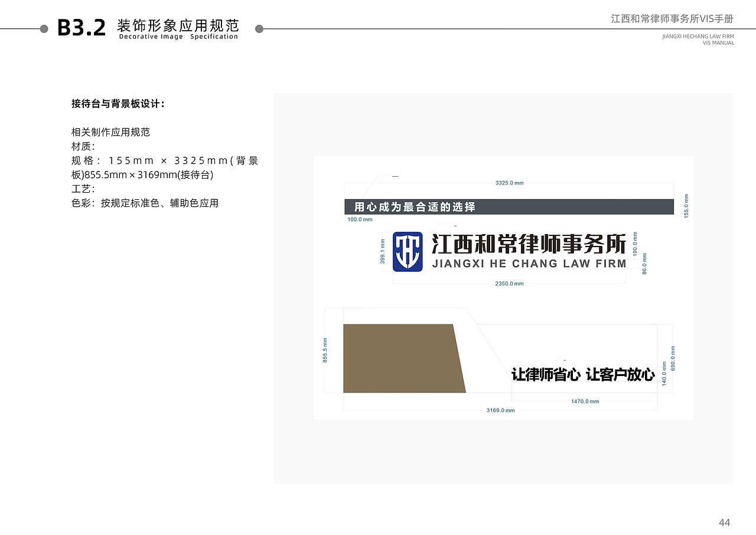
Task: Click the 工艺: line
Action: pyautogui.click(x=83, y=189)
